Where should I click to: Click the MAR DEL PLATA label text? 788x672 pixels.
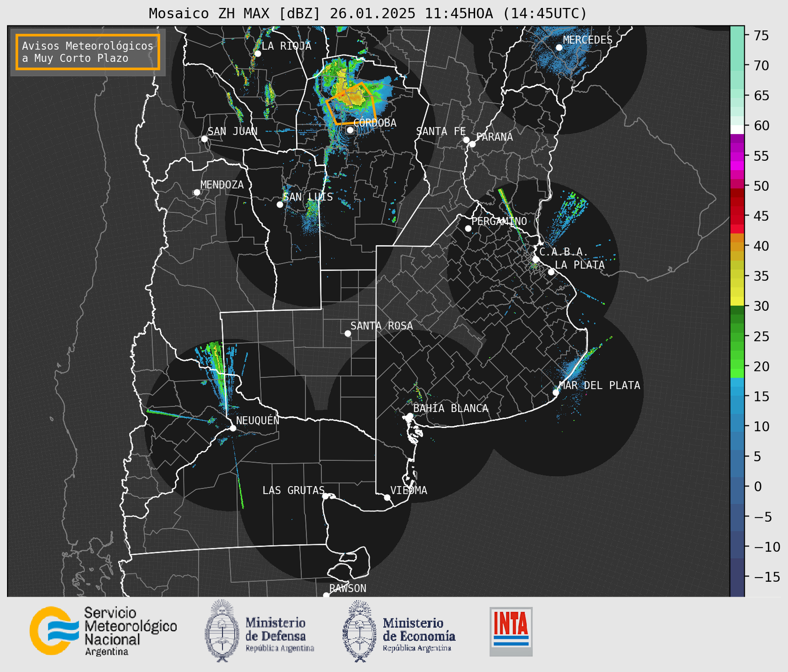599,386
